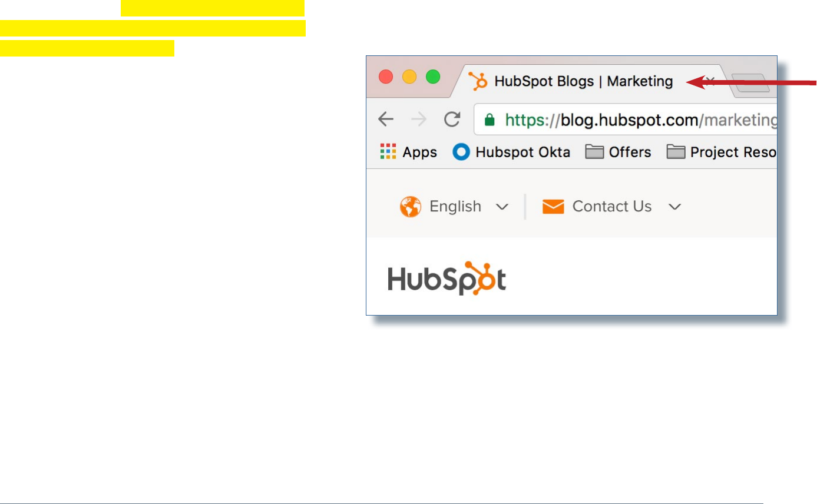This screenshot has width=817, height=504.
Task: Click the browser forward arrow
Action: pyautogui.click(x=419, y=120)
